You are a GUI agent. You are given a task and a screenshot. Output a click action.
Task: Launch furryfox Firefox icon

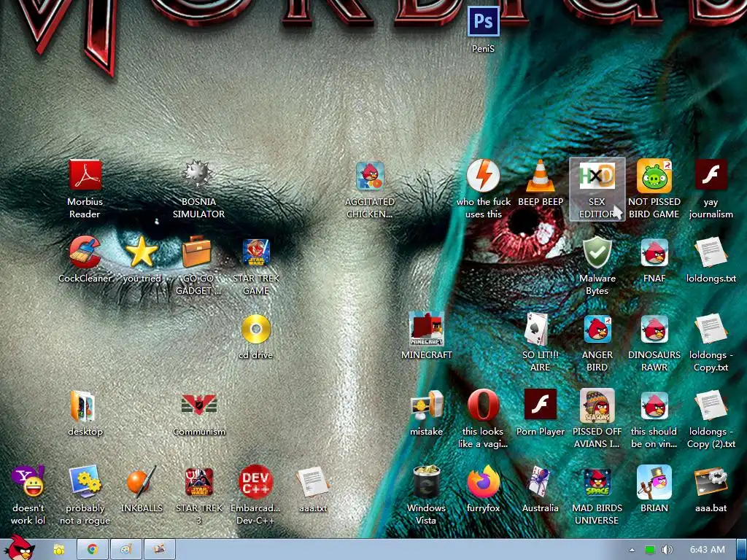click(483, 481)
